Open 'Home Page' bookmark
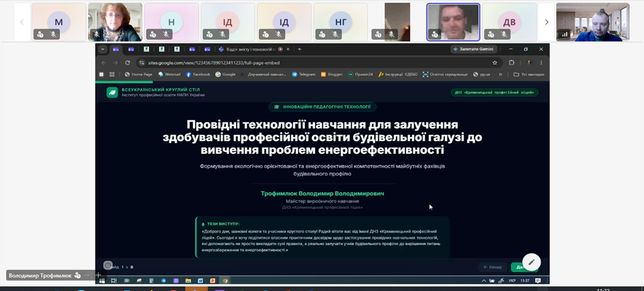The image size is (644, 291). click(139, 75)
